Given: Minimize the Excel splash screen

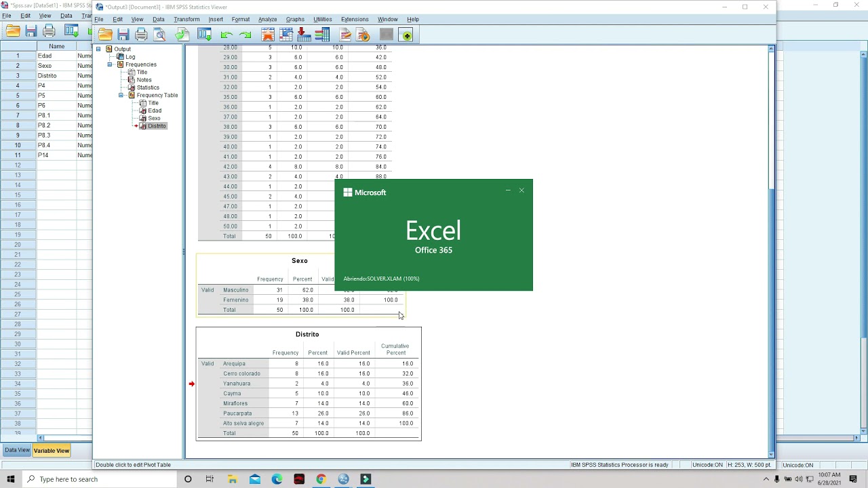Looking at the screenshot, I should pos(508,190).
